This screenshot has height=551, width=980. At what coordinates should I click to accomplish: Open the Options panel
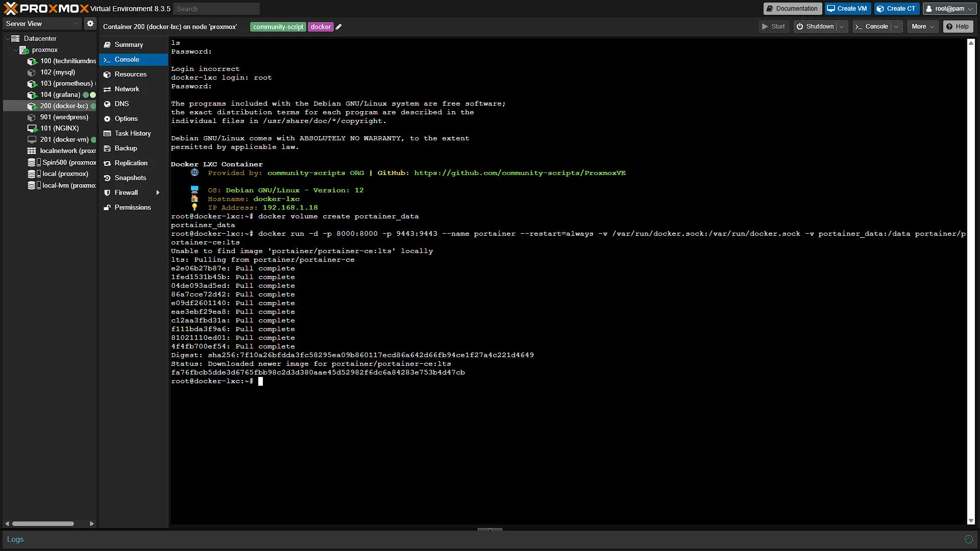[133, 119]
